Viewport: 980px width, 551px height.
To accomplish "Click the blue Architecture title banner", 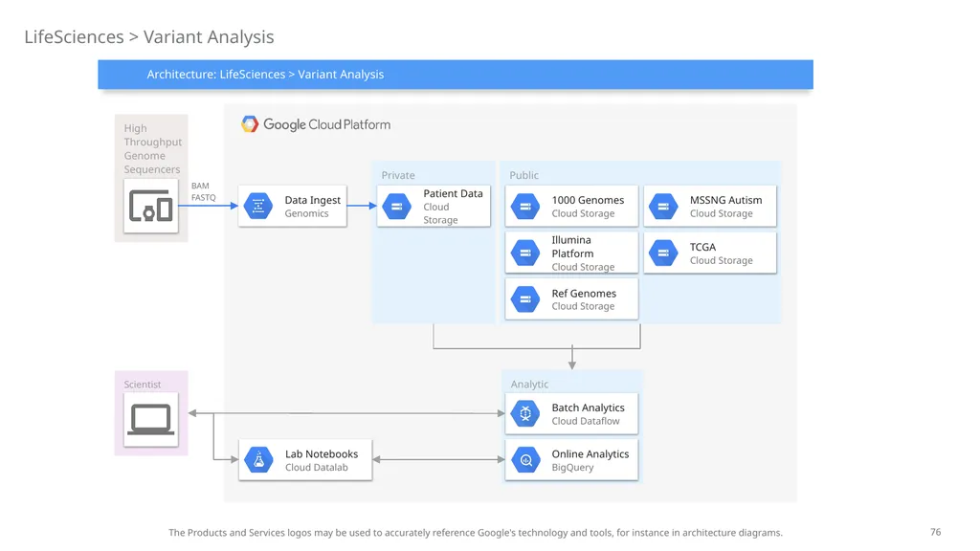I will coord(455,75).
